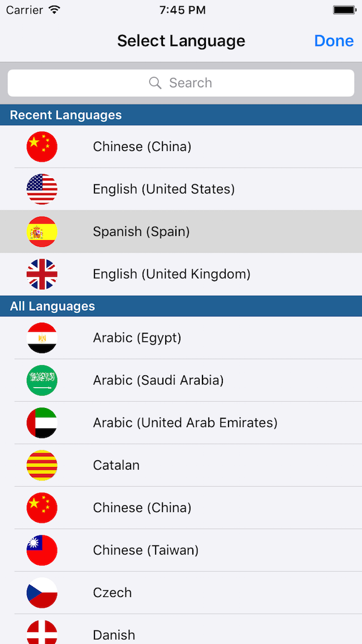Image resolution: width=362 pixels, height=644 pixels.
Task: Select English (United Kingdom) language entry
Action: [x=181, y=274]
